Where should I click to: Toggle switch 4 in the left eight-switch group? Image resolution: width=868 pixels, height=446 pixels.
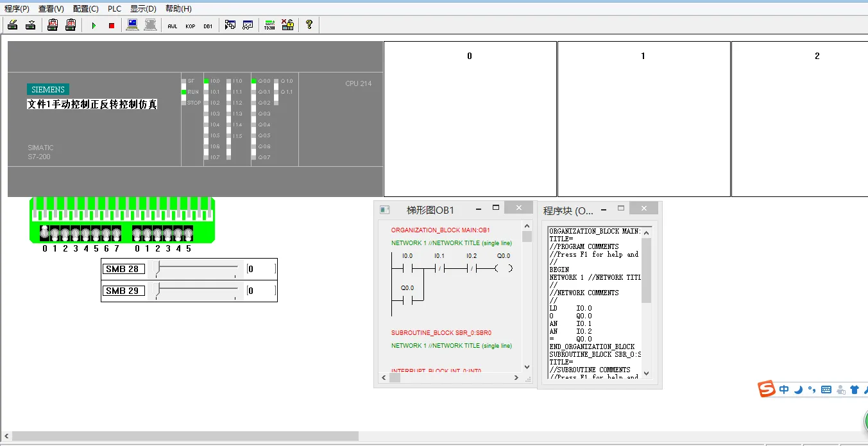(x=86, y=233)
